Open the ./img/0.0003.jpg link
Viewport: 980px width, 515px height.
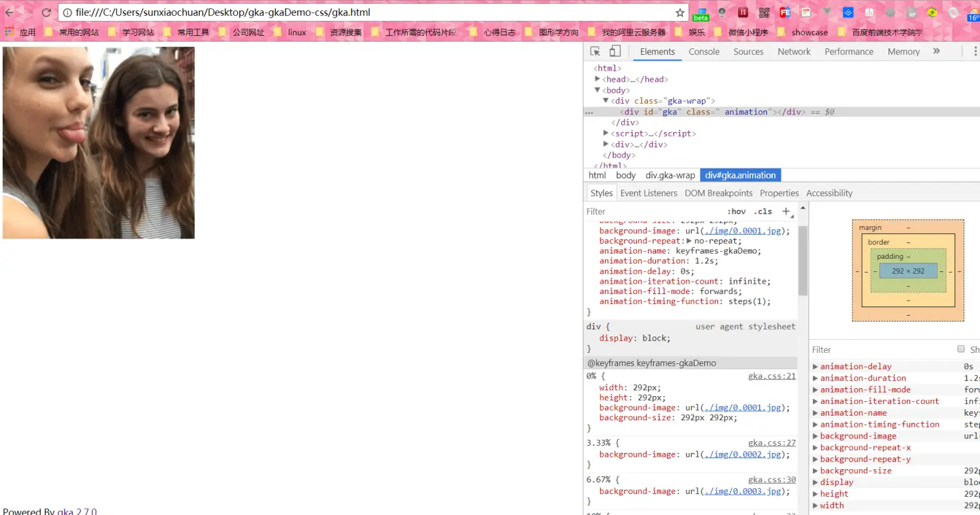pyautogui.click(x=742, y=491)
